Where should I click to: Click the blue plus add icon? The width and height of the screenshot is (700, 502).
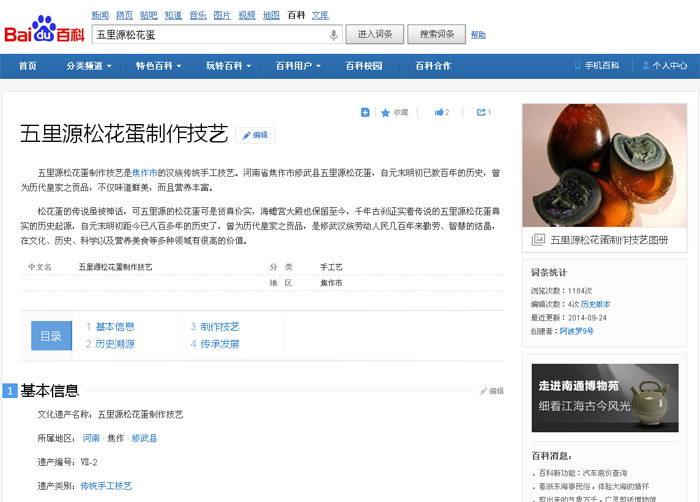pyautogui.click(x=365, y=113)
